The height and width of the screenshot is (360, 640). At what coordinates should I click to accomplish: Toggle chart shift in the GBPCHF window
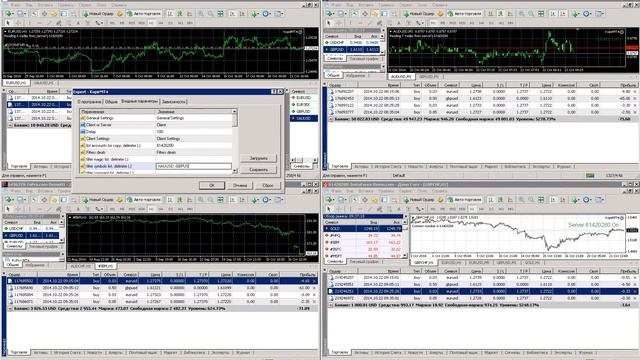(x=563, y=200)
